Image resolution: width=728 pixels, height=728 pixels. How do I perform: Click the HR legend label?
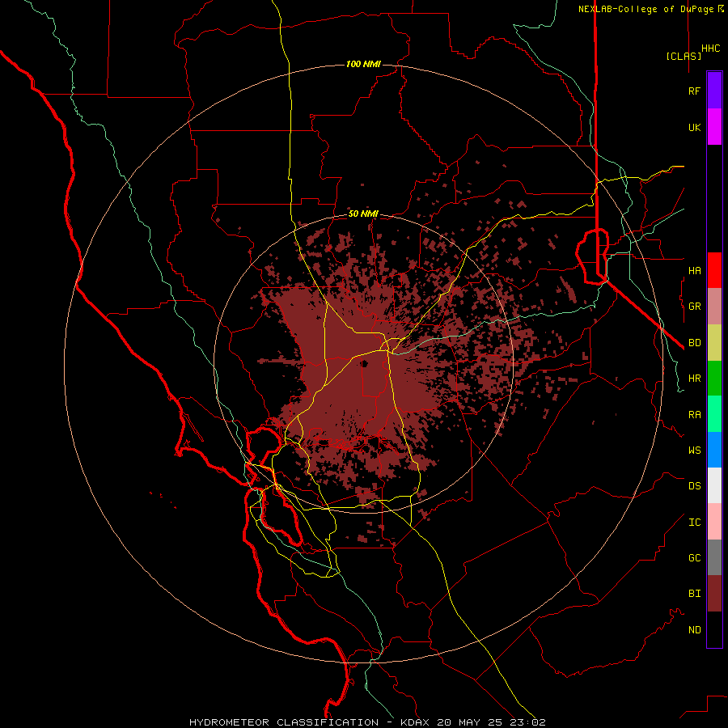(x=694, y=379)
